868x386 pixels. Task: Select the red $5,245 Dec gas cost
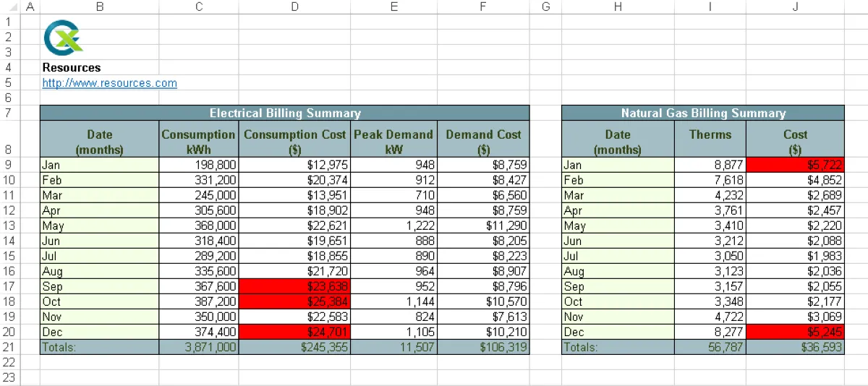tap(795, 332)
